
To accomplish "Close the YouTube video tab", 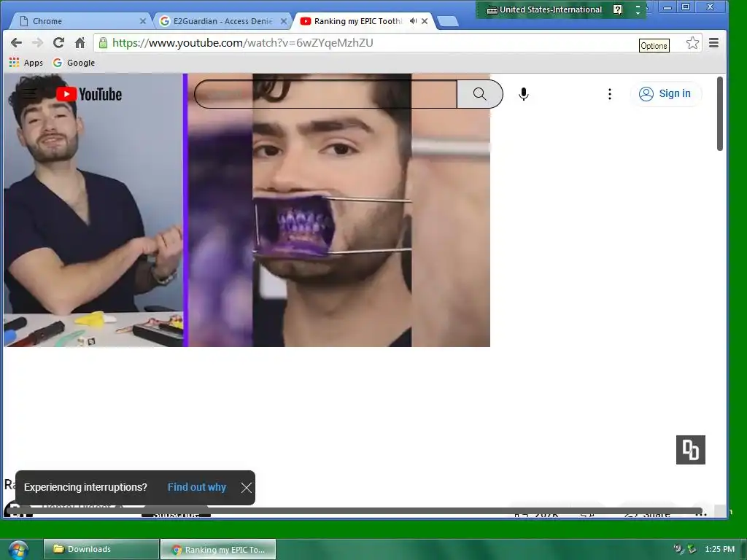I will [425, 21].
